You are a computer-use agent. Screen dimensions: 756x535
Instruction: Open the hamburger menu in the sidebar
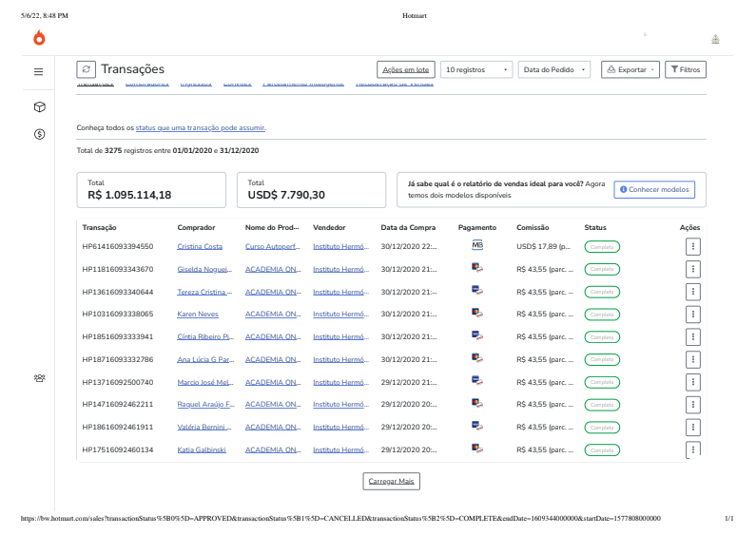(x=39, y=72)
